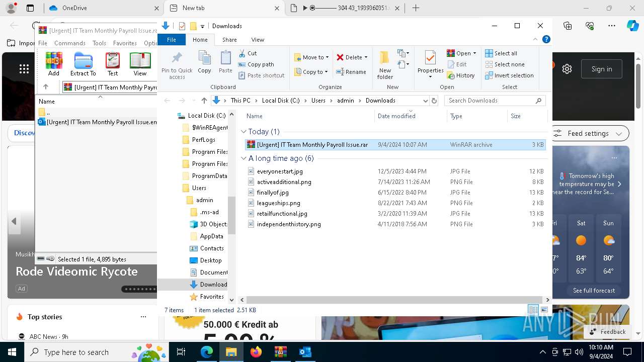Click the Feedback button

608,332
